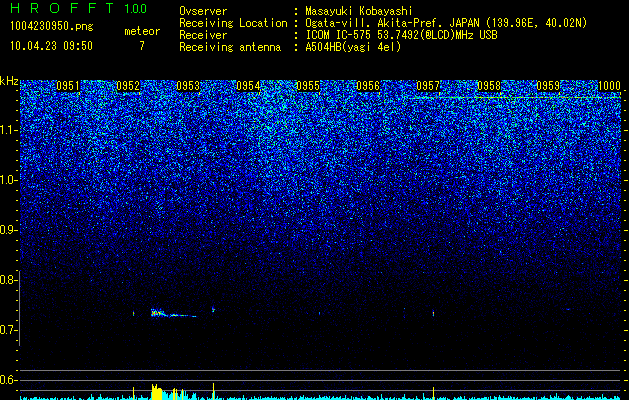The width and height of the screenshot is (629, 400).
Task: Click the 0.9 kHz axis label
Action: pos(8,230)
